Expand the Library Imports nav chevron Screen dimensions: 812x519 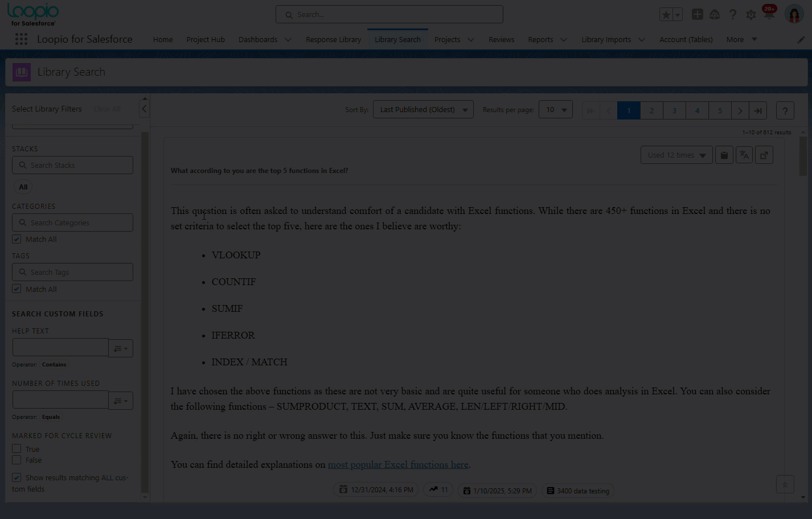pos(642,40)
